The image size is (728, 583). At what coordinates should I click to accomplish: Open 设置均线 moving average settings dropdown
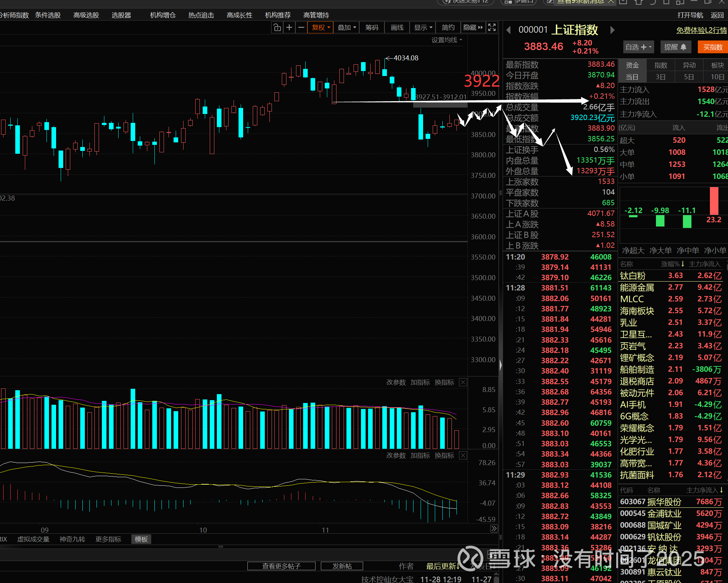447,40
